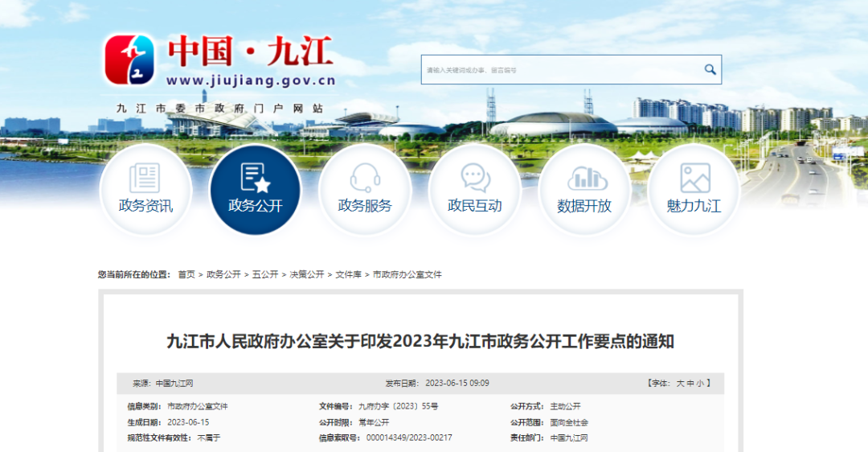Select the 魅力九江 navigation label

click(694, 206)
